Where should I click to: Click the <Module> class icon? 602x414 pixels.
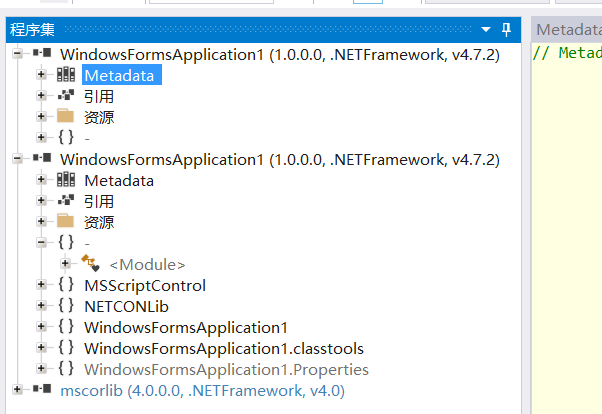(x=90, y=264)
